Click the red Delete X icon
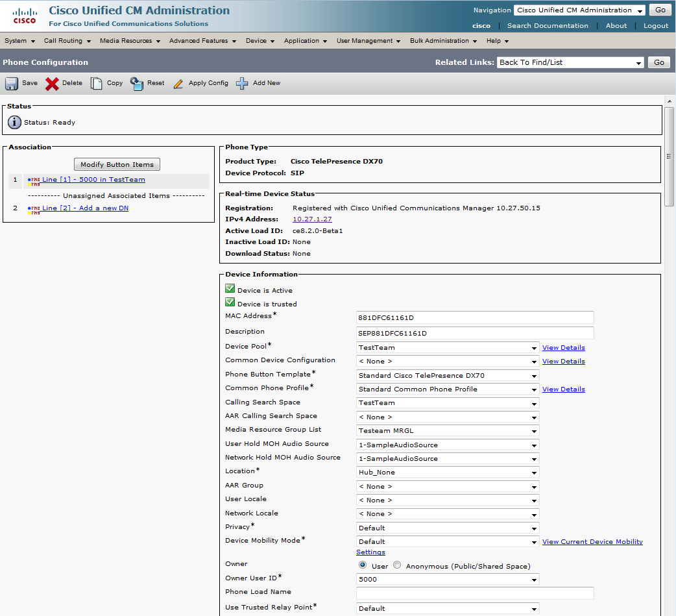 [52, 84]
